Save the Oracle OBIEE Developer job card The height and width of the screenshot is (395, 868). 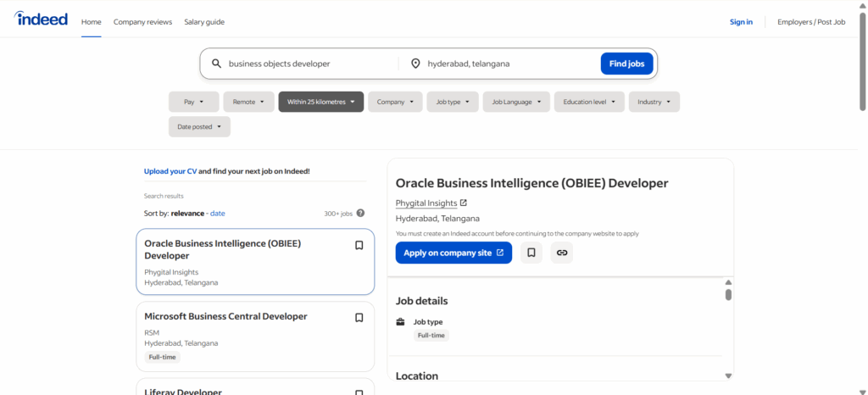coord(359,245)
